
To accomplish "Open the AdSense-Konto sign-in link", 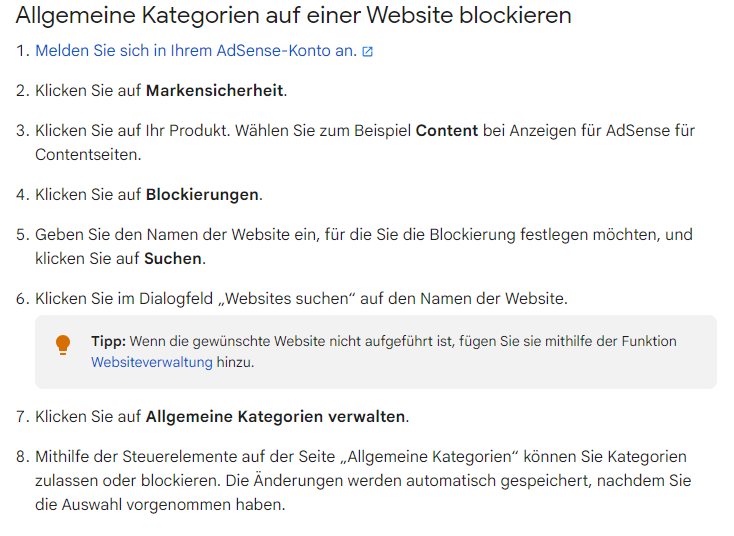I will [196, 50].
